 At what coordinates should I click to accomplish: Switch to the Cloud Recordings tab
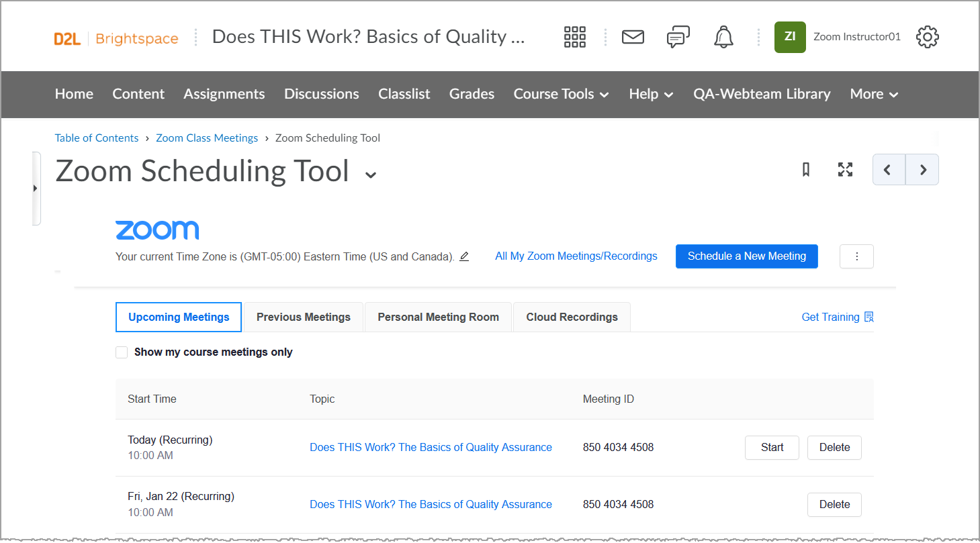pos(572,317)
